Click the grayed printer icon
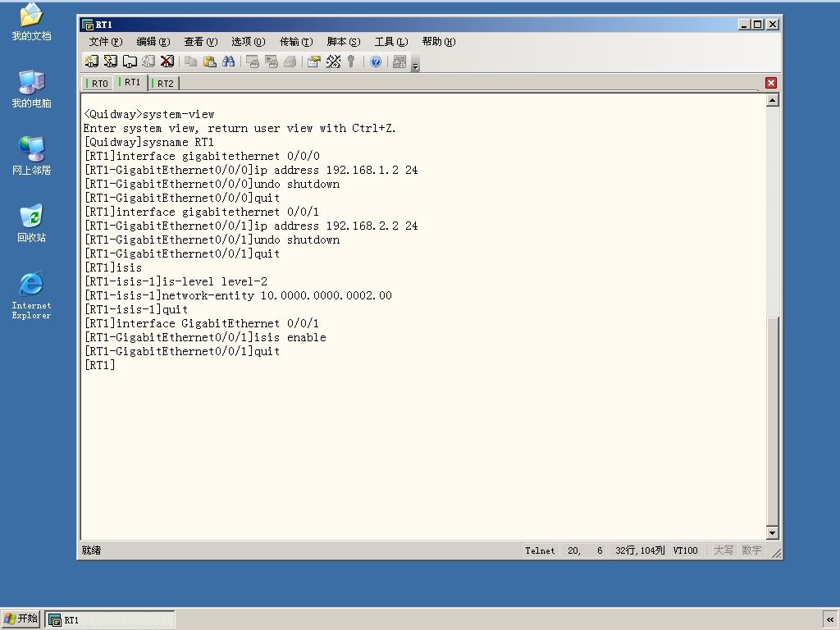 point(290,62)
